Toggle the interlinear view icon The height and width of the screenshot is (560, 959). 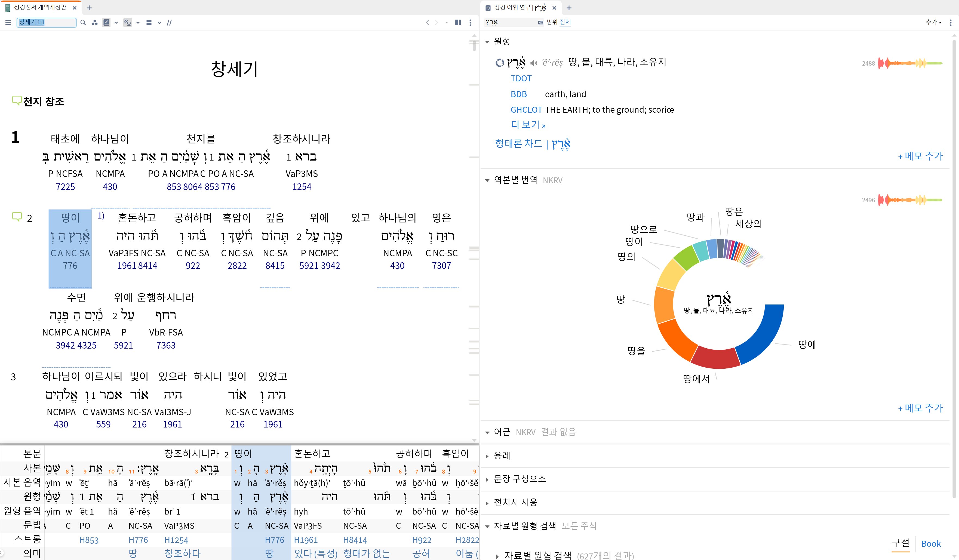click(127, 22)
